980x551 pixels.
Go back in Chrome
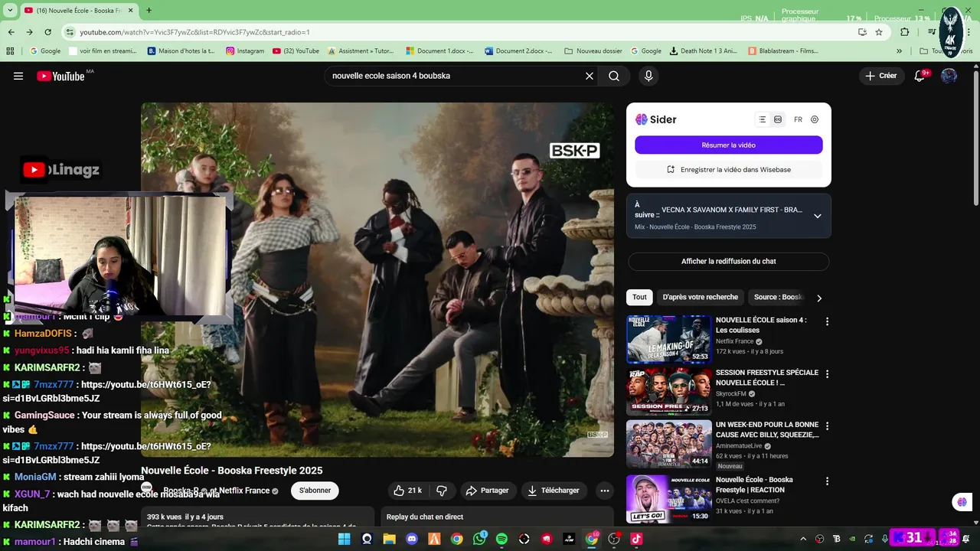pos(11,32)
